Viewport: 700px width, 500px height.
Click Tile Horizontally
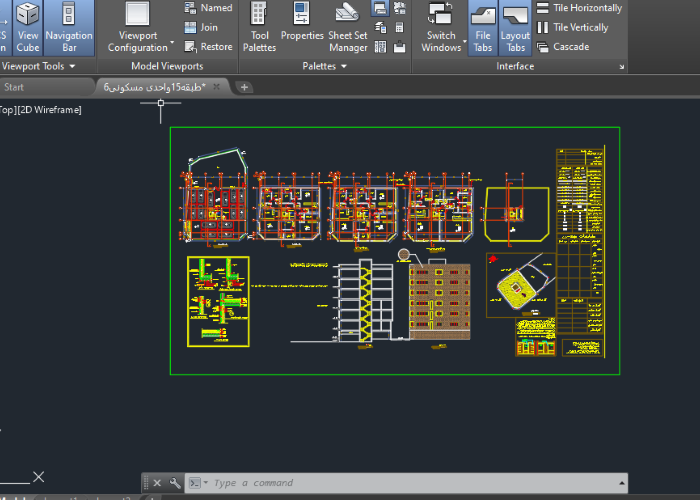[579, 8]
